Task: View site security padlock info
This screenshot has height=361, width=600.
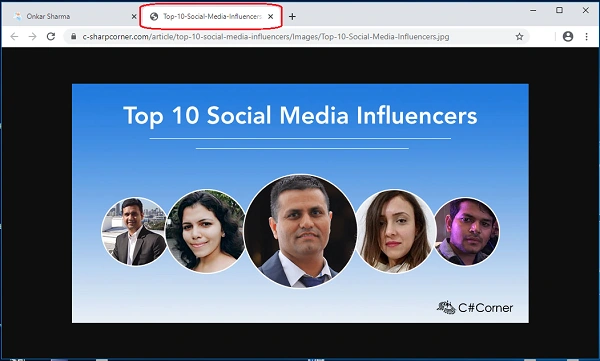Action: 73,37
